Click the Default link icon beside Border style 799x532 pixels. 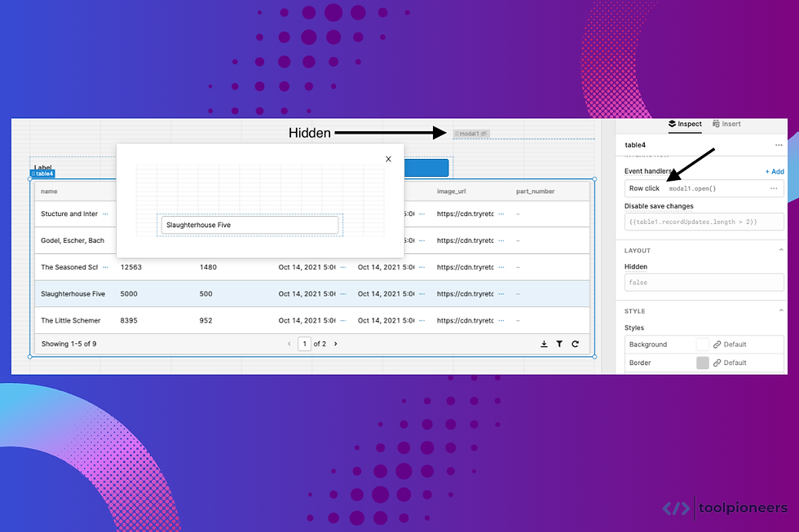click(717, 363)
